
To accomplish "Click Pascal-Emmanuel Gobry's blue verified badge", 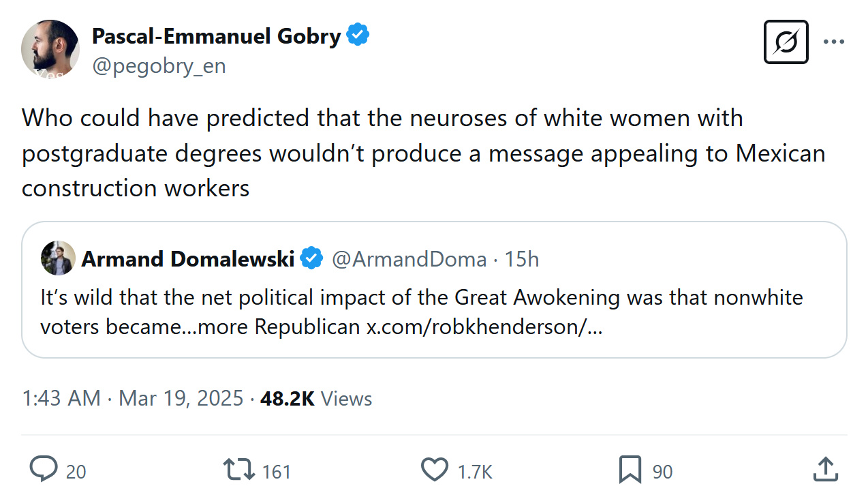I will 358,35.
